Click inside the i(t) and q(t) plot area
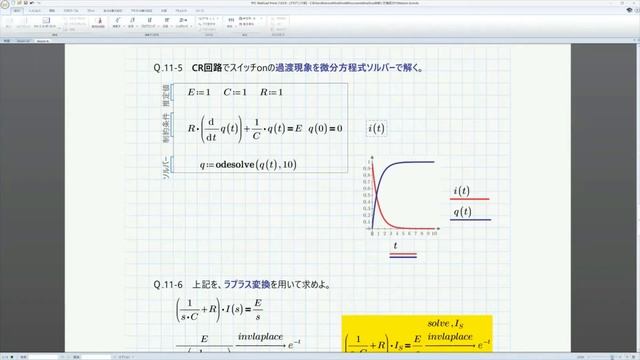Screen dimensions: 640x360 click(403, 195)
